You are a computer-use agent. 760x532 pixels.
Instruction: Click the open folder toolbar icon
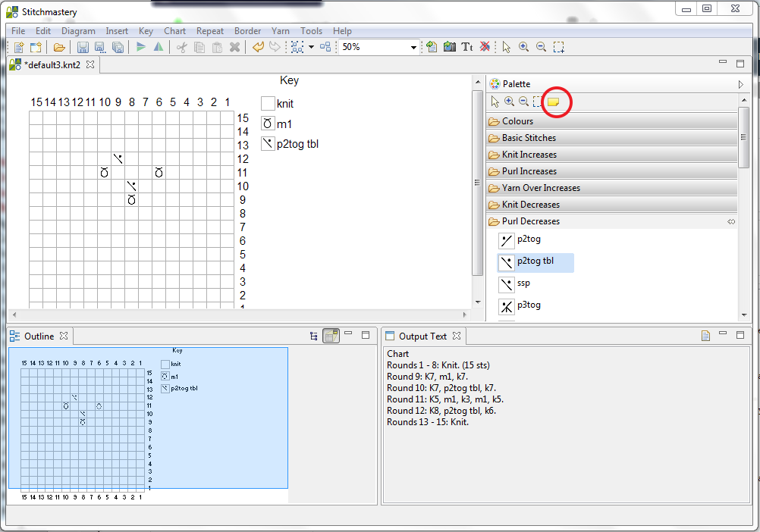coord(59,47)
